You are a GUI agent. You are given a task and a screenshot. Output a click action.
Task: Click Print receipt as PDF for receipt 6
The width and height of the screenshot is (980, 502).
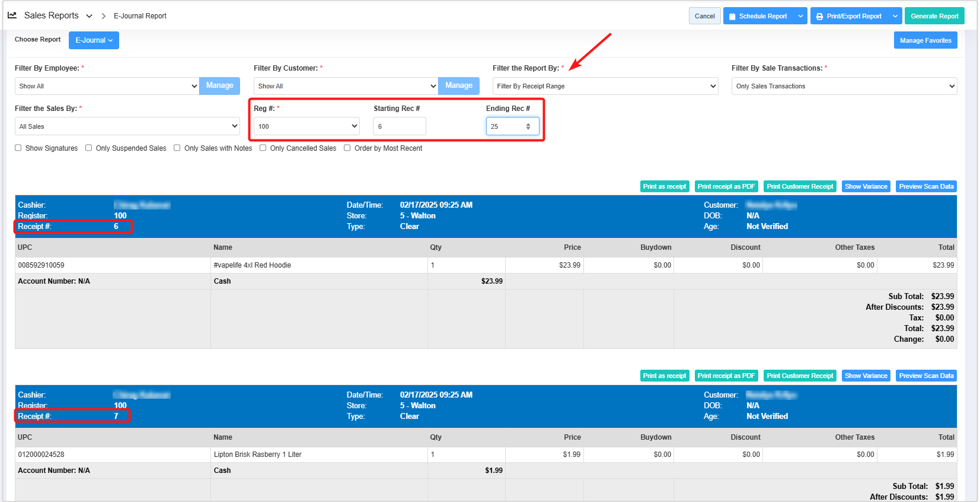point(726,186)
